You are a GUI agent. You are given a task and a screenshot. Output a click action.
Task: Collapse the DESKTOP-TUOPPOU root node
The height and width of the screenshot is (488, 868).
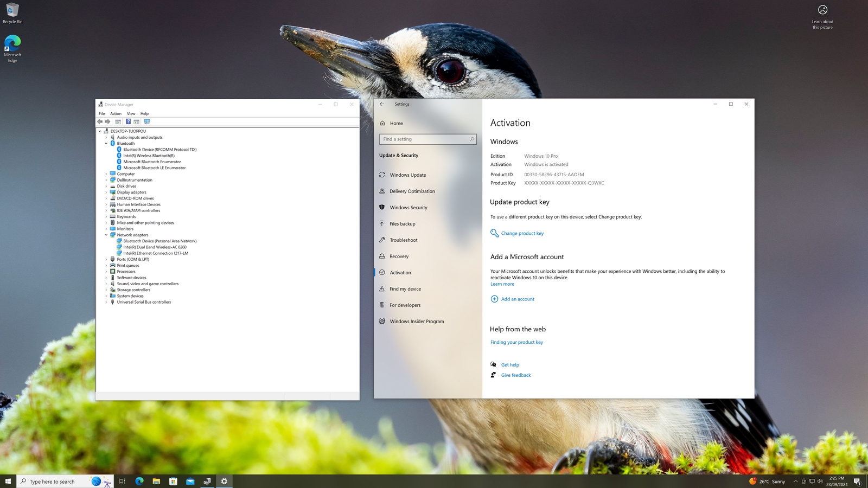coord(100,131)
